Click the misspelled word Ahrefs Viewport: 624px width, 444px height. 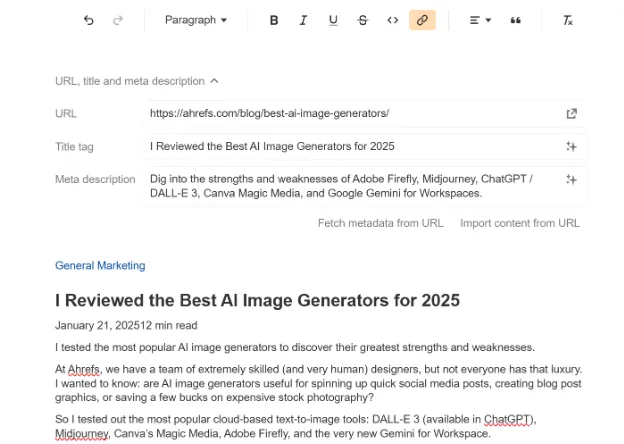[x=84, y=369]
